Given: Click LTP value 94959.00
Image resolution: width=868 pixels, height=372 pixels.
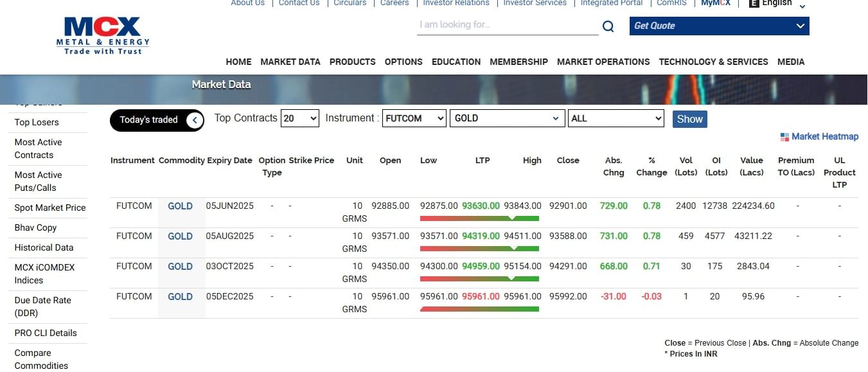Looking at the screenshot, I should click(x=481, y=267).
